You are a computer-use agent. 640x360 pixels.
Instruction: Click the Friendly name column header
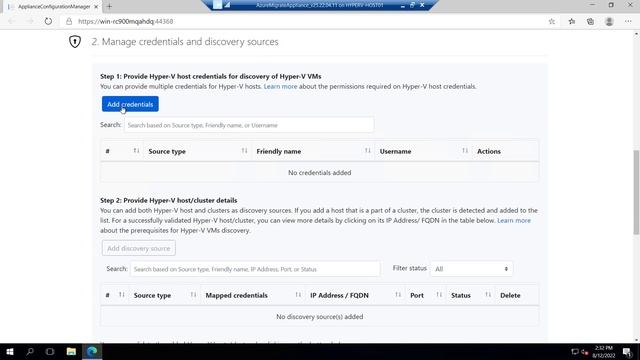(x=279, y=151)
